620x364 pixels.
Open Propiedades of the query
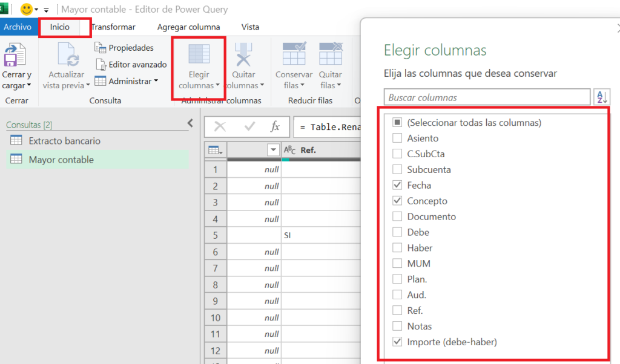click(x=124, y=48)
